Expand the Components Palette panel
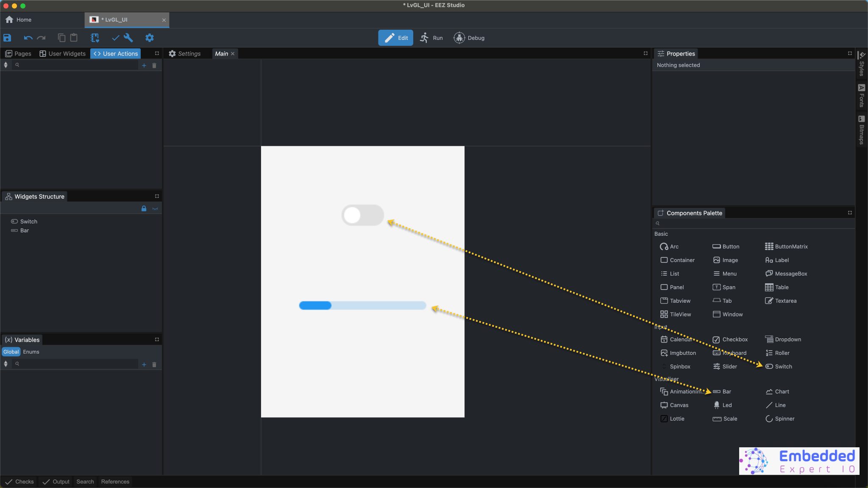 coord(849,213)
